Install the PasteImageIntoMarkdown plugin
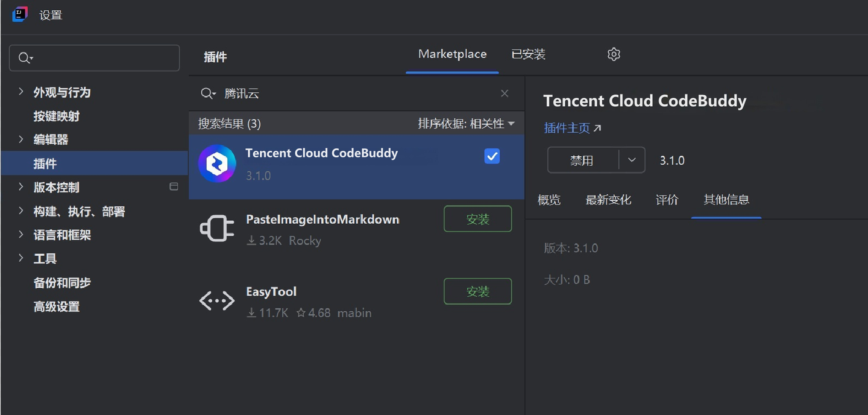868x415 pixels. [x=477, y=219]
